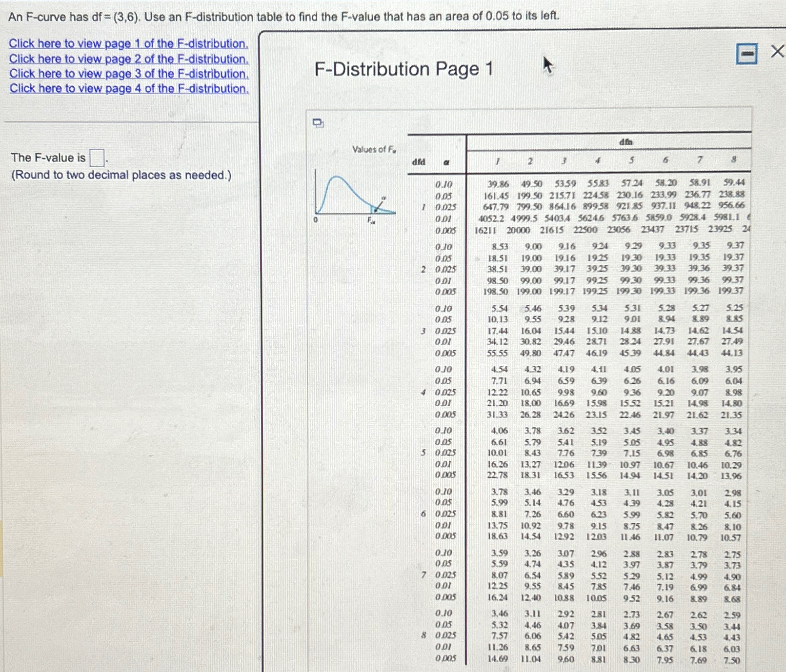Select the F-Distribution Page 1 title

click(x=403, y=69)
